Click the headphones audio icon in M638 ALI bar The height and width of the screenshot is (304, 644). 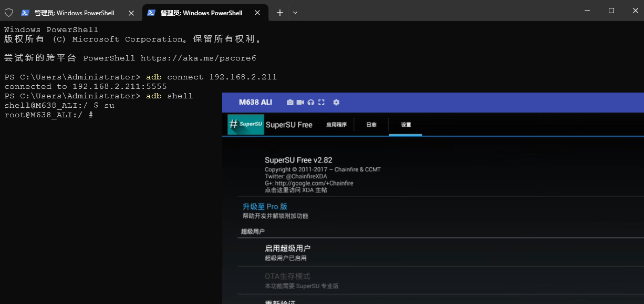pyautogui.click(x=311, y=103)
